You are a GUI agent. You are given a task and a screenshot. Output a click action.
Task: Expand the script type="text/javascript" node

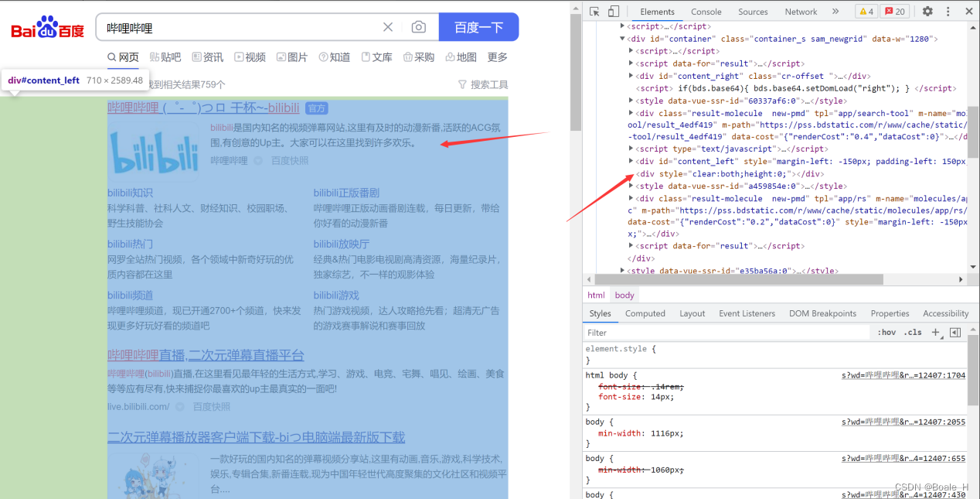pyautogui.click(x=631, y=149)
